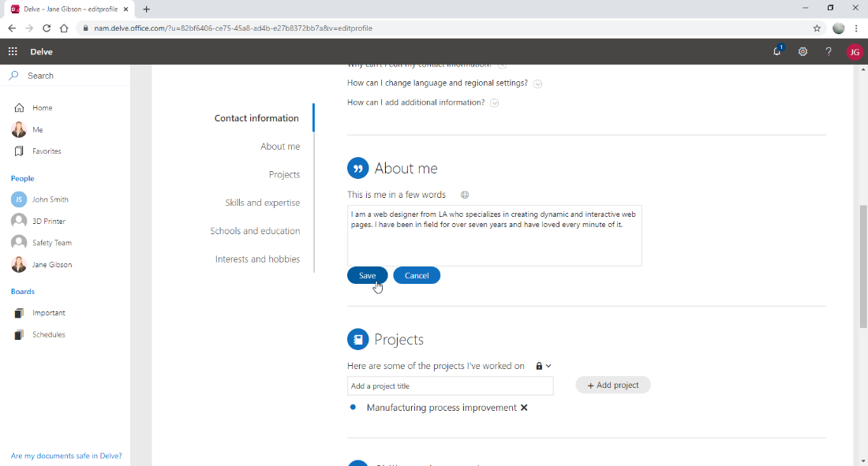Image resolution: width=868 pixels, height=466 pixels.
Task: Click the "Add a project title" input field
Action: point(450,386)
